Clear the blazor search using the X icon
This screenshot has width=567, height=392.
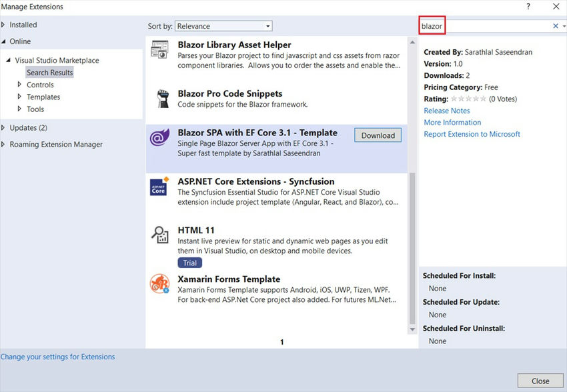[554, 25]
